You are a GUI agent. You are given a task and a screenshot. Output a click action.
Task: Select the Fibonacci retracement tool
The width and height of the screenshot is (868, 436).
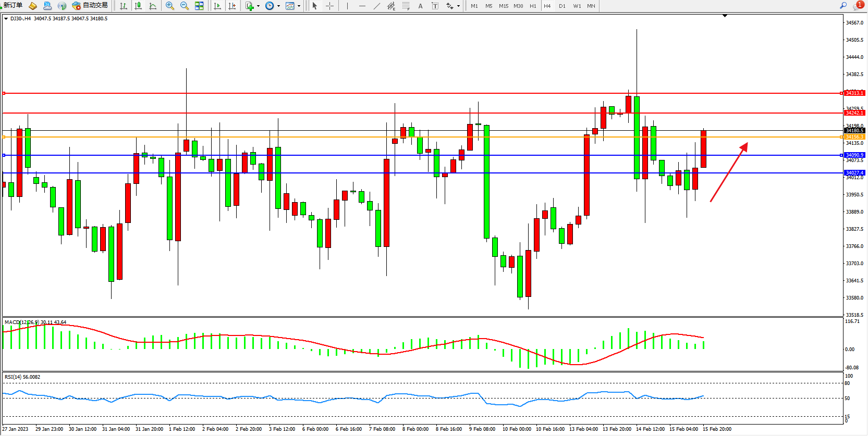pos(406,6)
